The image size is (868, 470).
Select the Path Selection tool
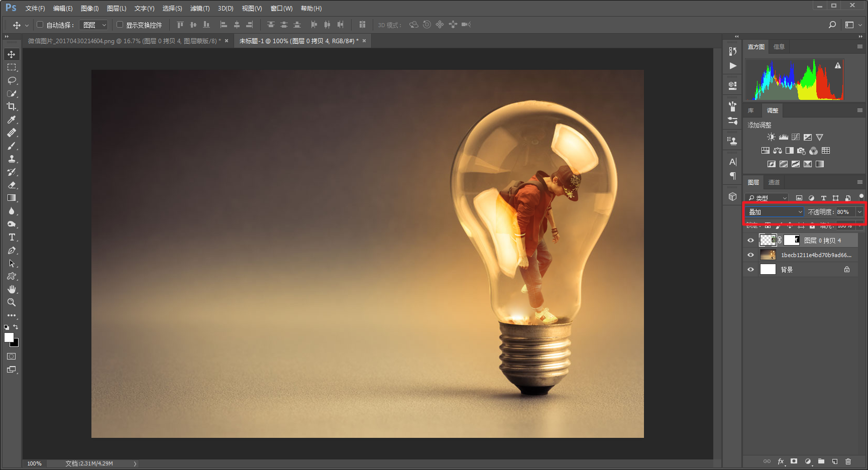click(12, 263)
